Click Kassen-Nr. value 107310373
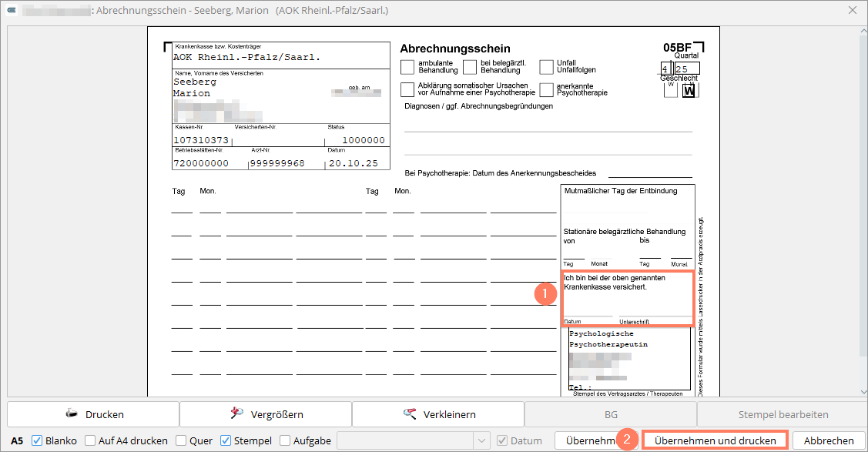The height and width of the screenshot is (452, 868). (x=201, y=140)
